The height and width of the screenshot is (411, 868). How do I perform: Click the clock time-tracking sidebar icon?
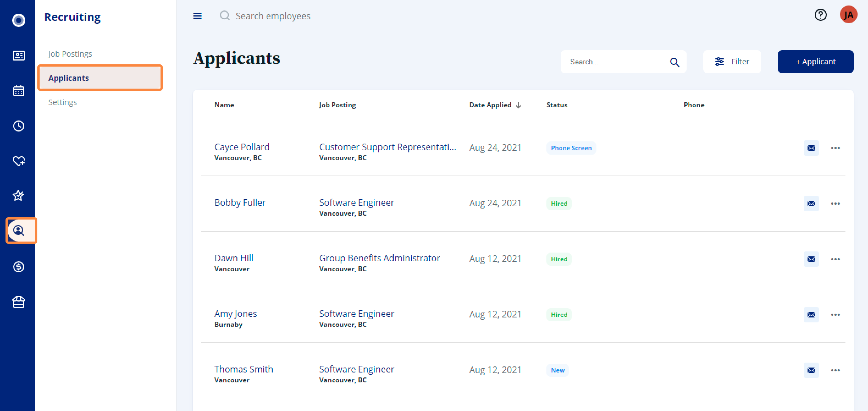18,126
